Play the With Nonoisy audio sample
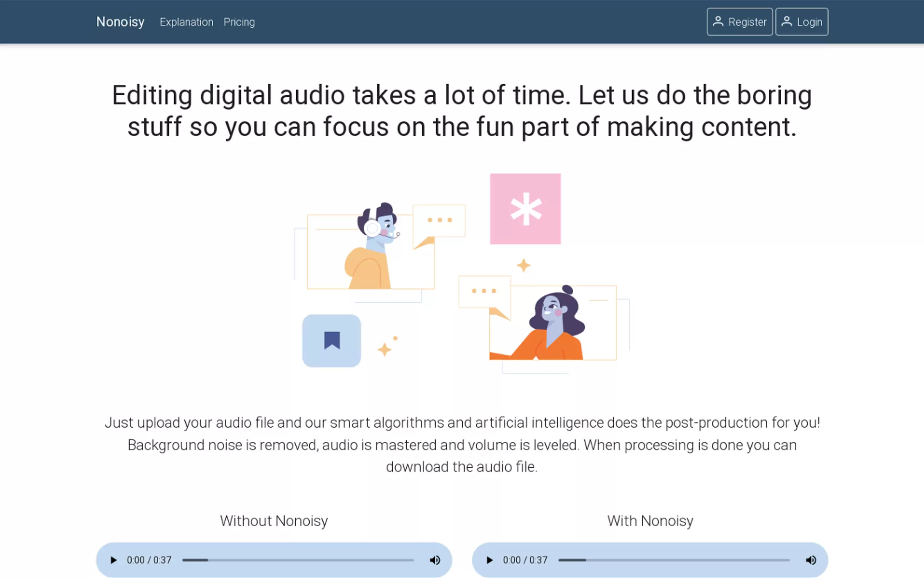Image resolution: width=924 pixels, height=578 pixels. (489, 560)
